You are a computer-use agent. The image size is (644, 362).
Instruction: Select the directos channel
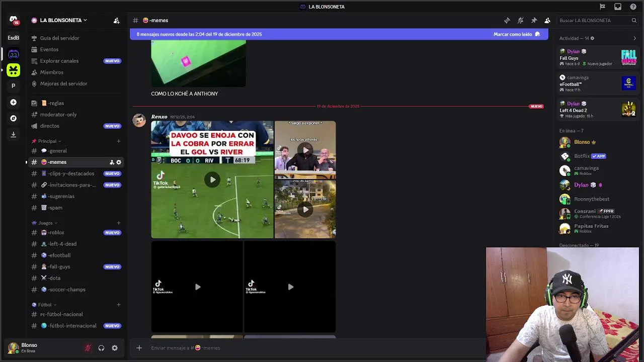pos(75,126)
